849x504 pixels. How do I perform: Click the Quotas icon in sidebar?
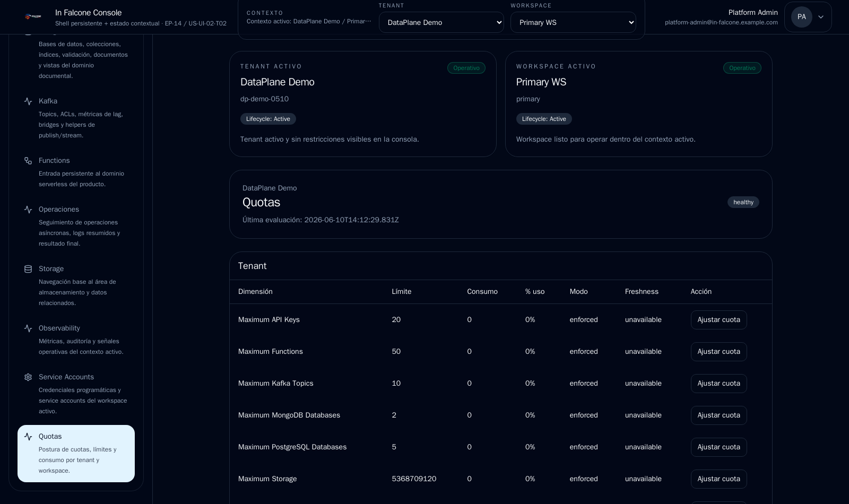[x=28, y=437]
